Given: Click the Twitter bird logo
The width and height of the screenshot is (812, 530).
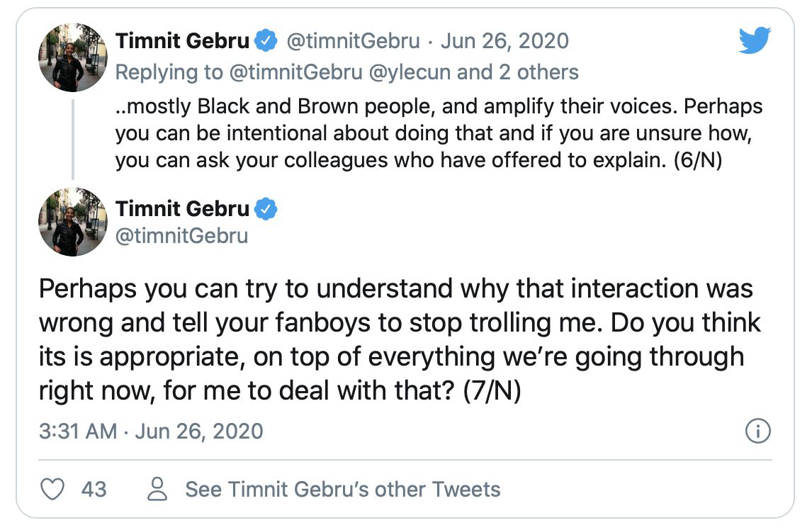Looking at the screenshot, I should (754, 40).
